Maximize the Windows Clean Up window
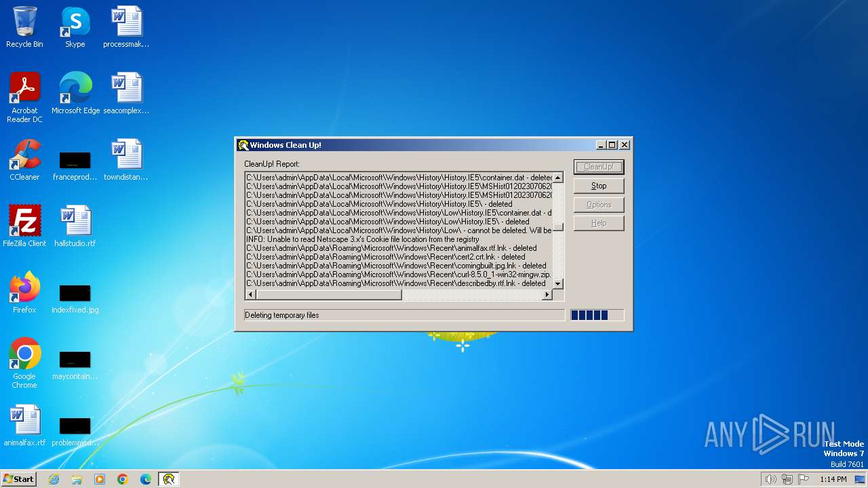This screenshot has width=868, height=488. click(612, 145)
